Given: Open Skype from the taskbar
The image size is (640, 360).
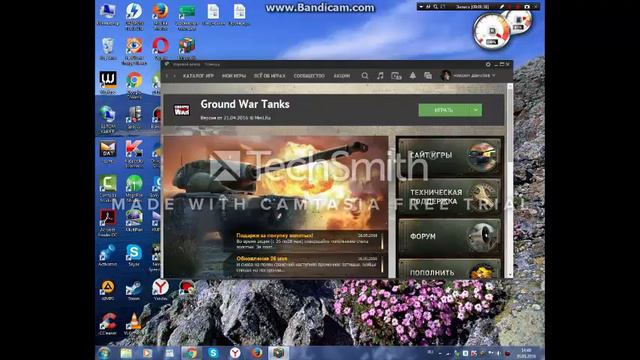Looking at the screenshot, I should click(213, 353).
